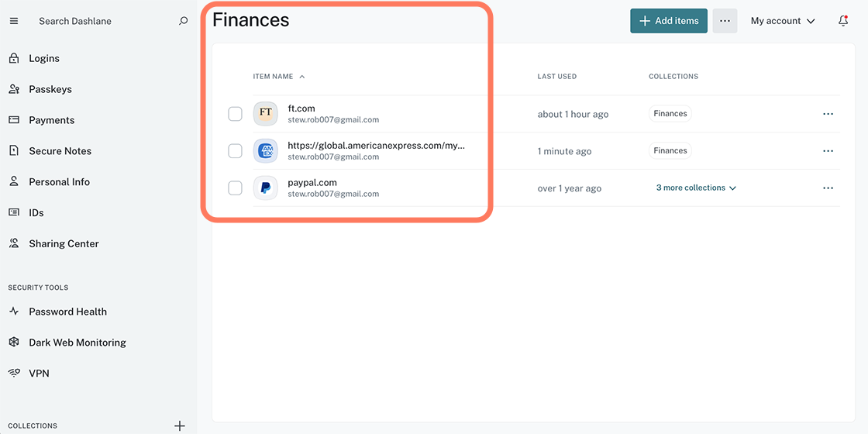Check the paypal.com item checkbox

click(x=235, y=188)
